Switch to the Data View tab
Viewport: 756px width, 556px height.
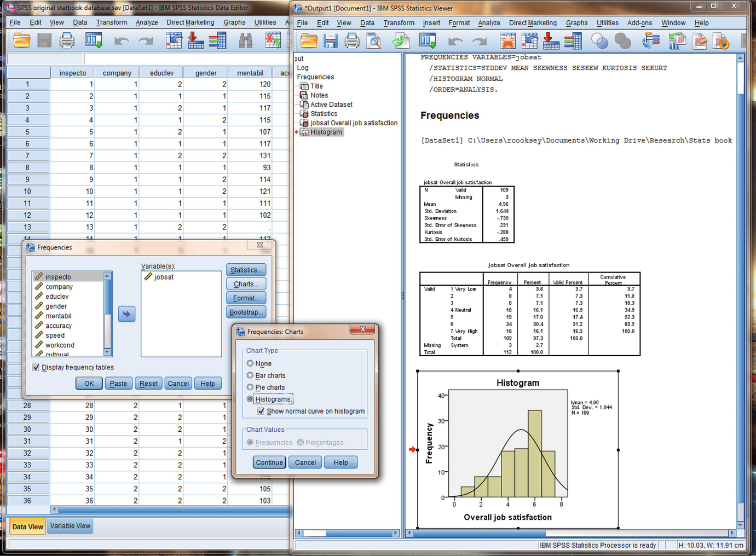coord(28,526)
